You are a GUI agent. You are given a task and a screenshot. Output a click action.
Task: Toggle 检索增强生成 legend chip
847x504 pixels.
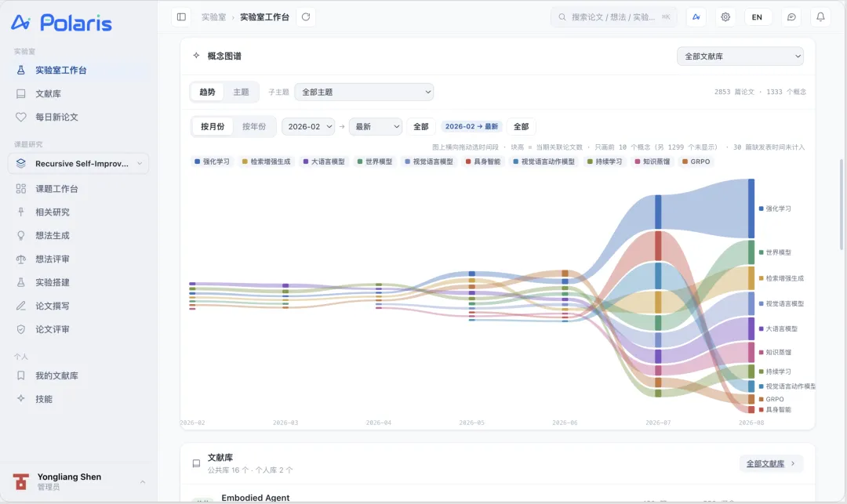[267, 161]
